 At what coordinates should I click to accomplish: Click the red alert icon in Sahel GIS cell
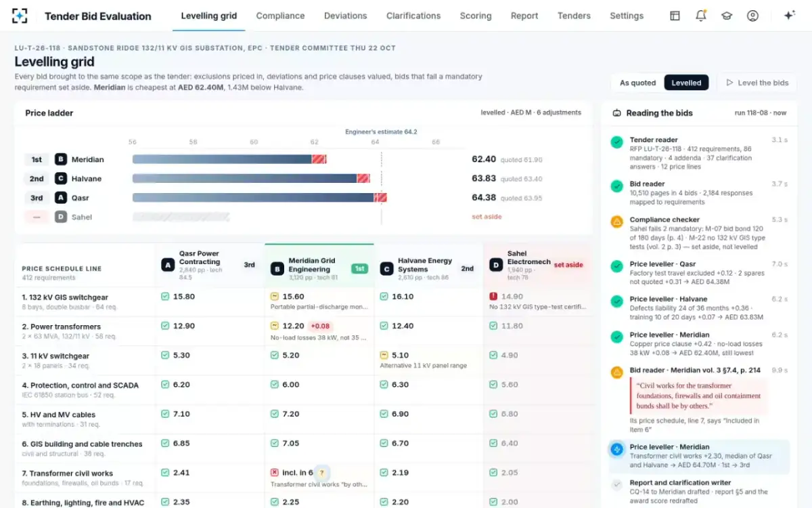pyautogui.click(x=494, y=297)
